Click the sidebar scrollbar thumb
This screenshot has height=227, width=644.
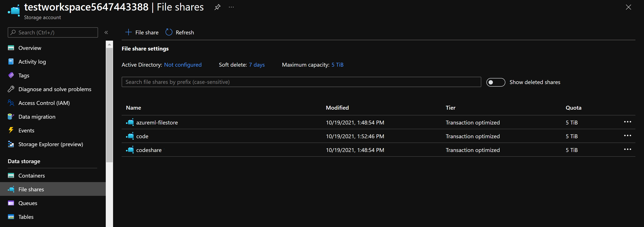coord(109,105)
